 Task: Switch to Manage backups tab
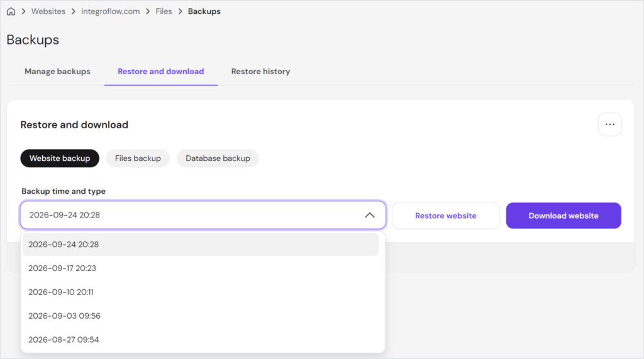[x=57, y=72]
